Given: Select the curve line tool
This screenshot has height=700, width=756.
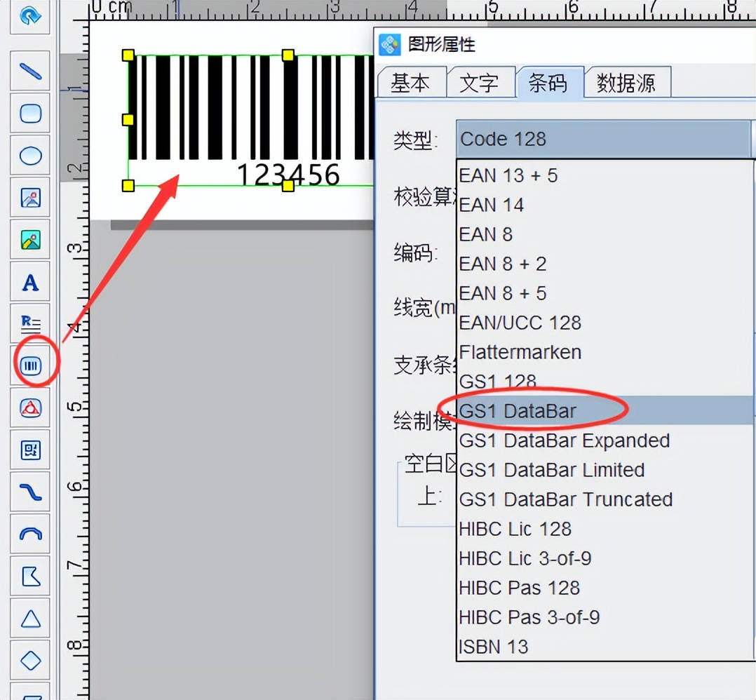Looking at the screenshot, I should pos(30,492).
